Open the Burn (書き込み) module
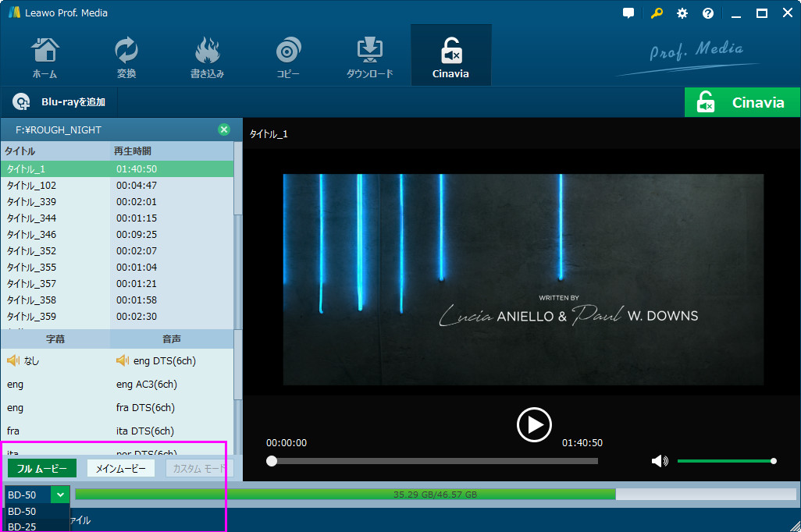The height and width of the screenshot is (532, 801). [207, 57]
